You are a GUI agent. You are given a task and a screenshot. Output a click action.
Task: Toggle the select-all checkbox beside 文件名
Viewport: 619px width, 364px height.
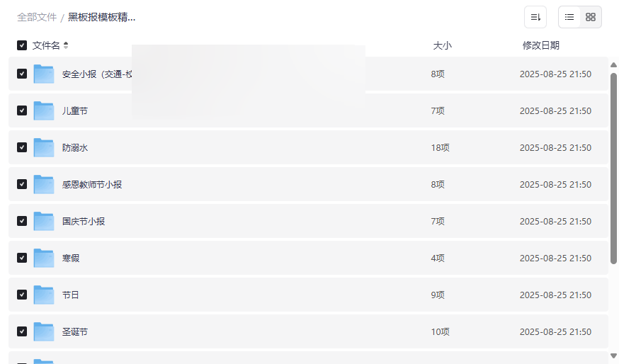click(x=22, y=45)
